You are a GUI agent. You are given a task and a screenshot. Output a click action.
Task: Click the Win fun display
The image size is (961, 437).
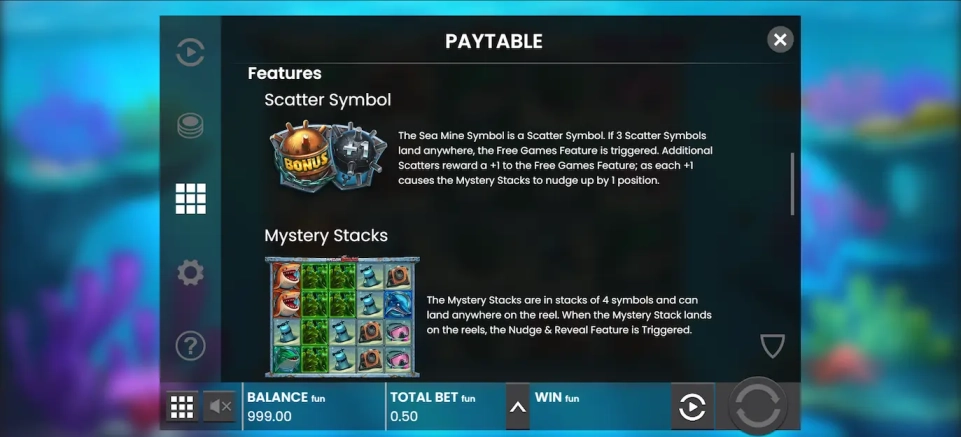coord(601,406)
